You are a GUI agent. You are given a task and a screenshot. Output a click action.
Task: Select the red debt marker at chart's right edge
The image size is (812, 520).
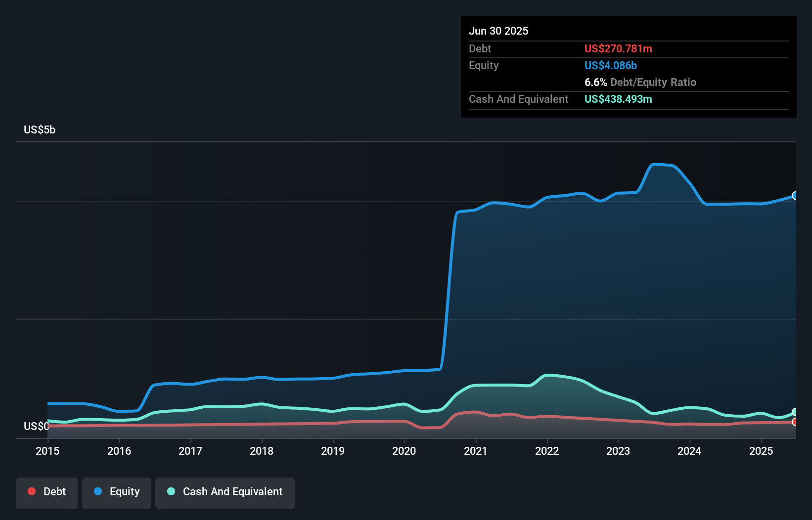[795, 423]
